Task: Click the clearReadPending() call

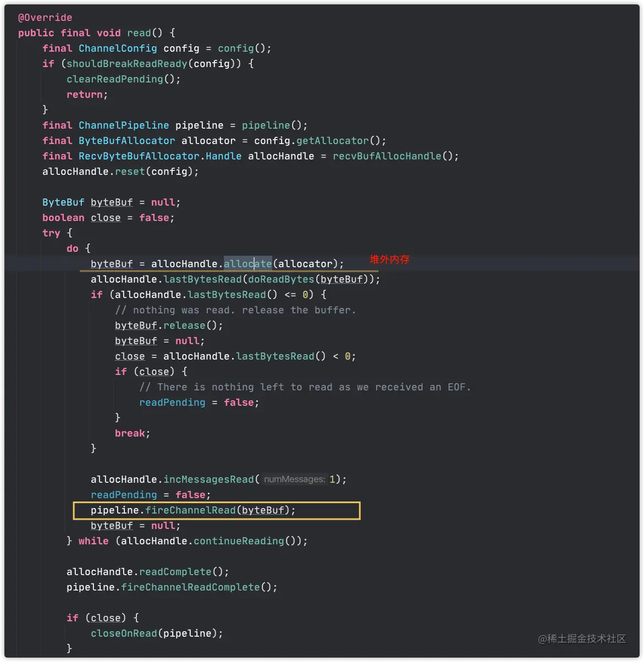Action: [x=124, y=79]
